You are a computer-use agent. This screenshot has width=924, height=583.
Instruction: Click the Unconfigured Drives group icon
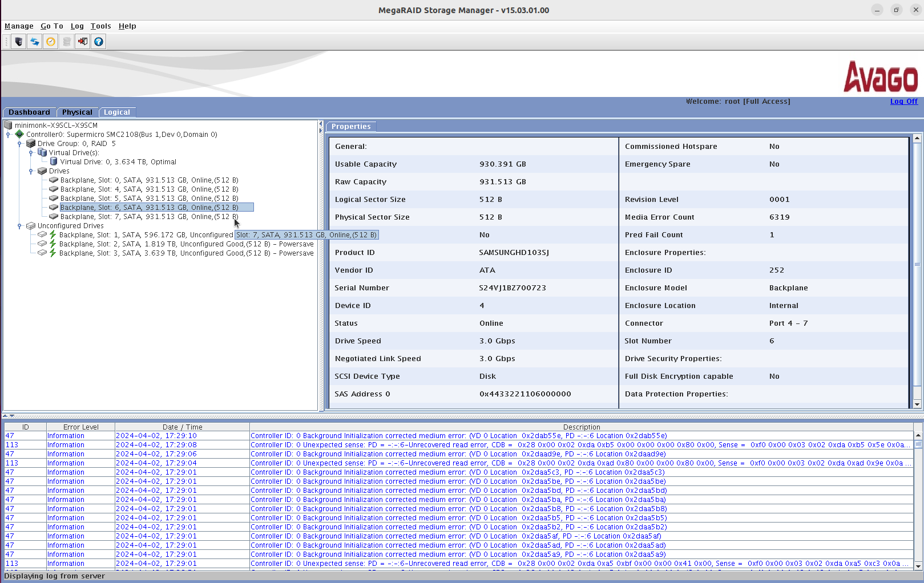(x=31, y=225)
